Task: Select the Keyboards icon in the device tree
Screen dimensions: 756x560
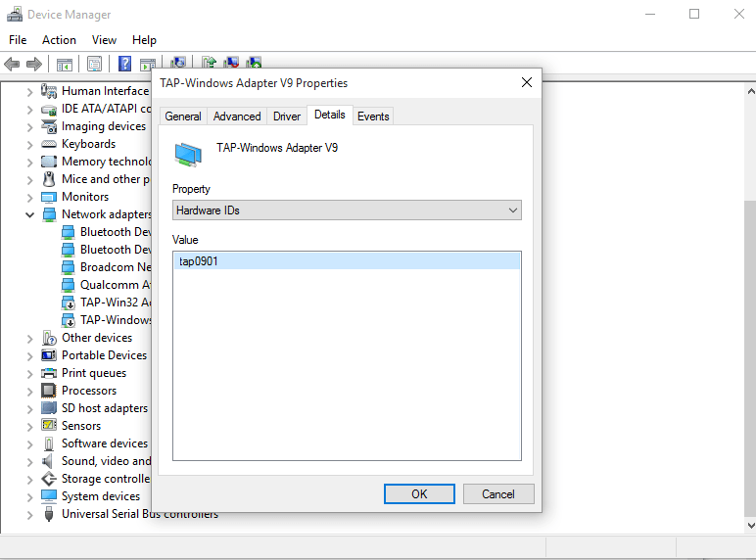Action: (49, 144)
